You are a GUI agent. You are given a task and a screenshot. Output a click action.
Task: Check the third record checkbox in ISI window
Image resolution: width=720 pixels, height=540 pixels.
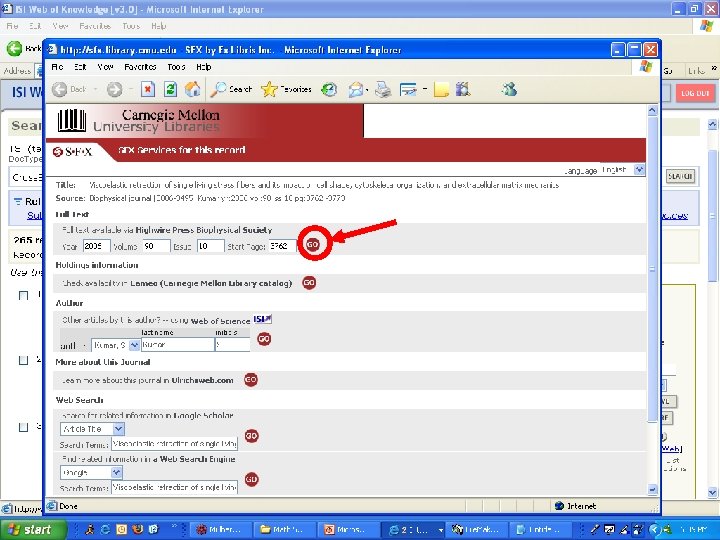tap(23, 427)
